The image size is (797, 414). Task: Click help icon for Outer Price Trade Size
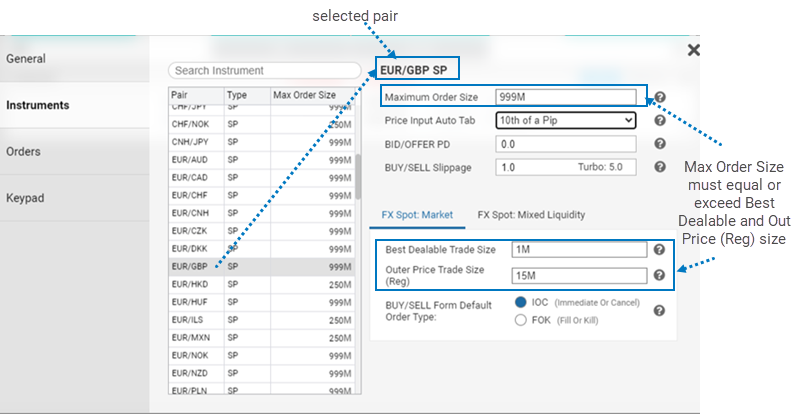coord(660,276)
